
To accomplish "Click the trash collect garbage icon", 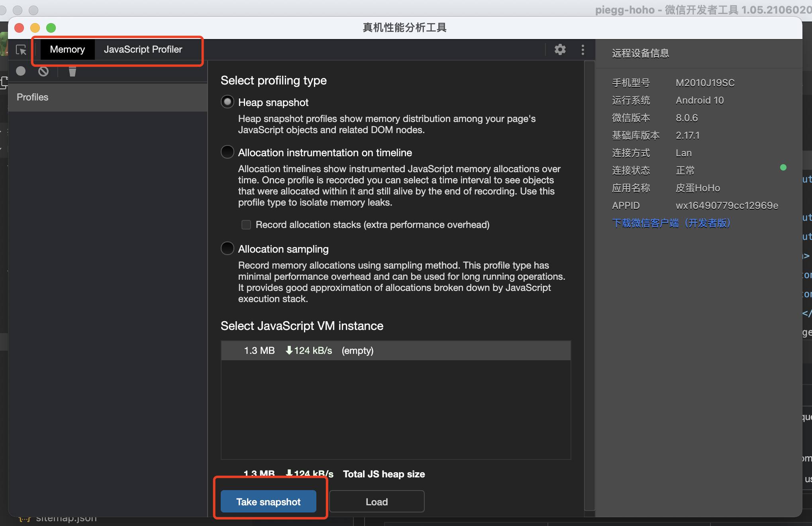I will point(72,71).
